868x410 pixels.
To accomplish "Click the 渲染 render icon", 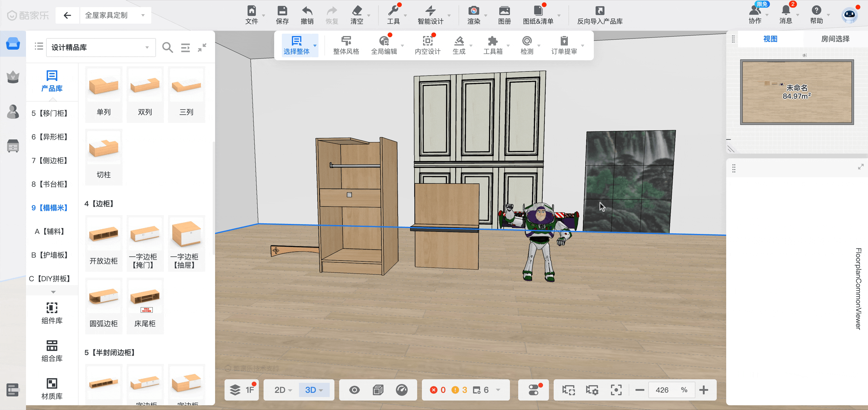I will pyautogui.click(x=473, y=11).
